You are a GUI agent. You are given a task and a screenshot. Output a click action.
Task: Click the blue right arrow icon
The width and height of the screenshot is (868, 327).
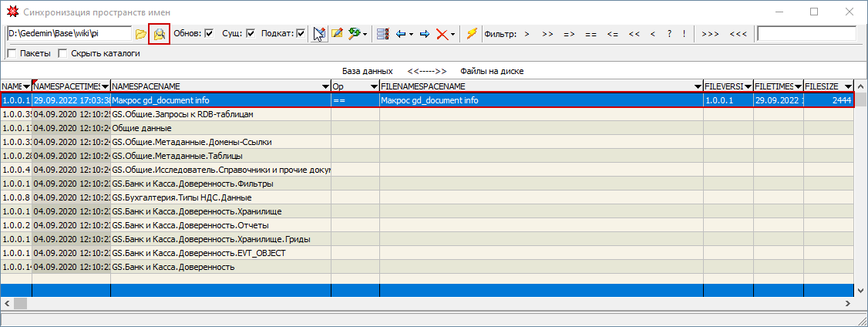pos(423,34)
